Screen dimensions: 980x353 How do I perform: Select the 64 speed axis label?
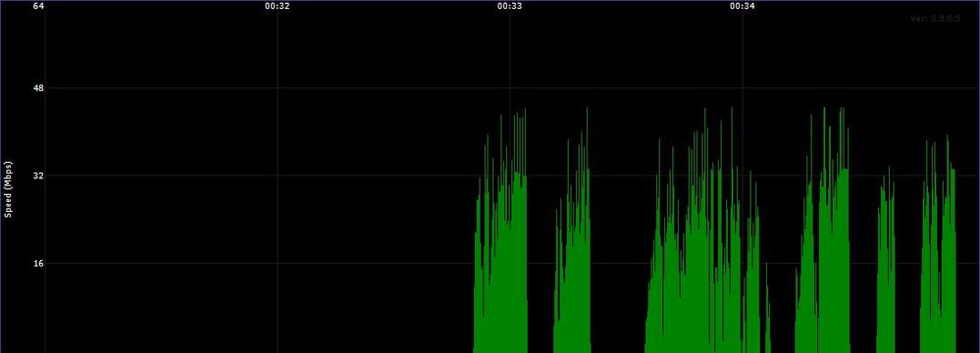coord(39,6)
